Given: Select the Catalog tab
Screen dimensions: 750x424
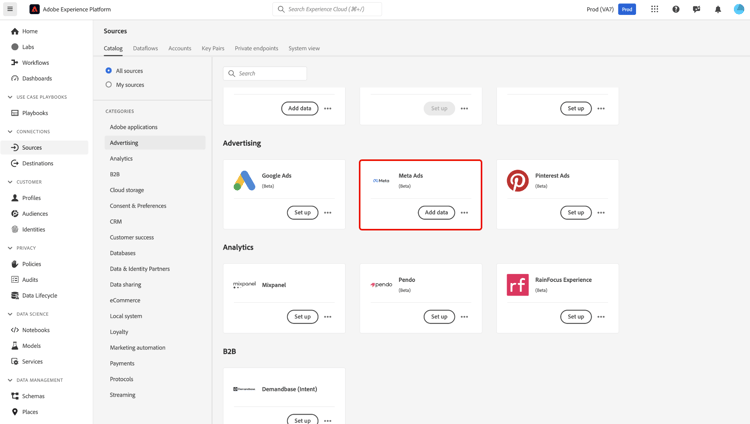Looking at the screenshot, I should point(113,48).
